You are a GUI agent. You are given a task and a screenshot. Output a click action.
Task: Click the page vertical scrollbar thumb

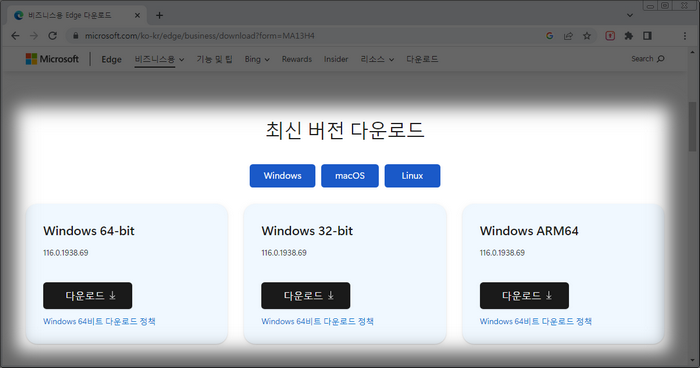[692, 127]
